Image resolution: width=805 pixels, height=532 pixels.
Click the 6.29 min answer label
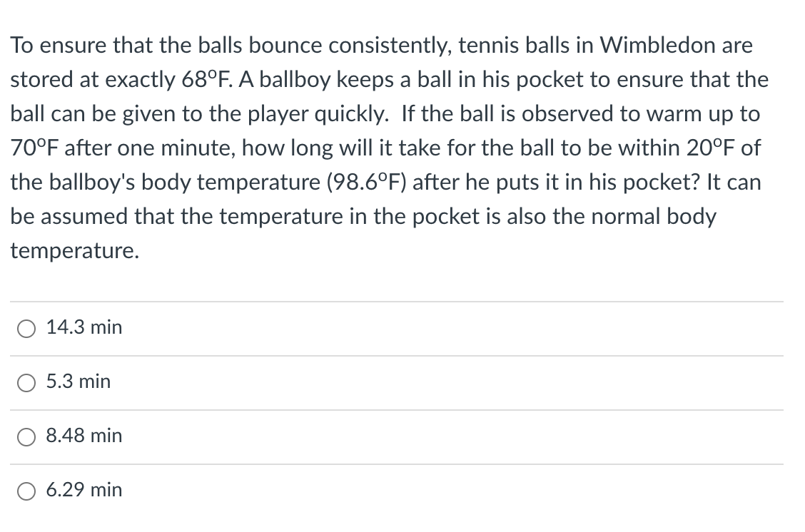coord(83,490)
